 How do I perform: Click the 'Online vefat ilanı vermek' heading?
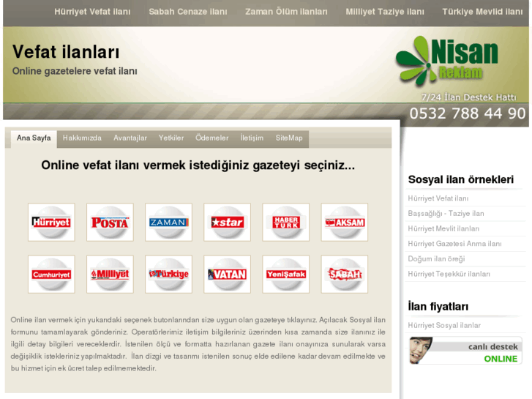[x=198, y=165]
